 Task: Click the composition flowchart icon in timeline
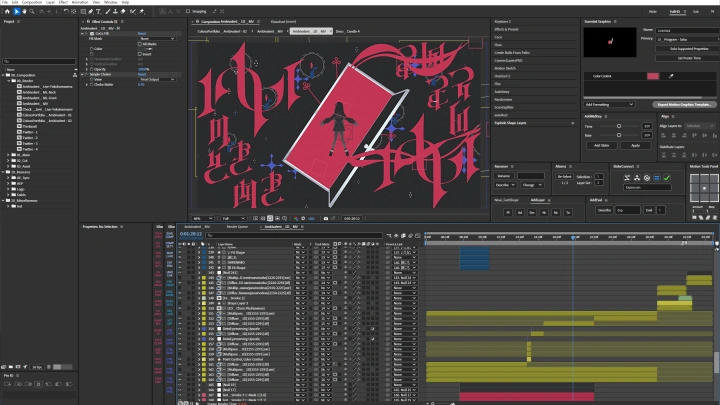pos(389,236)
